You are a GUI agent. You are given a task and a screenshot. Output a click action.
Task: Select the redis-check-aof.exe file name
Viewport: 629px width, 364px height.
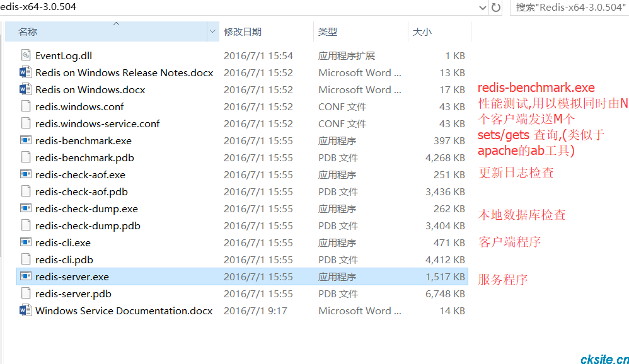(80, 175)
